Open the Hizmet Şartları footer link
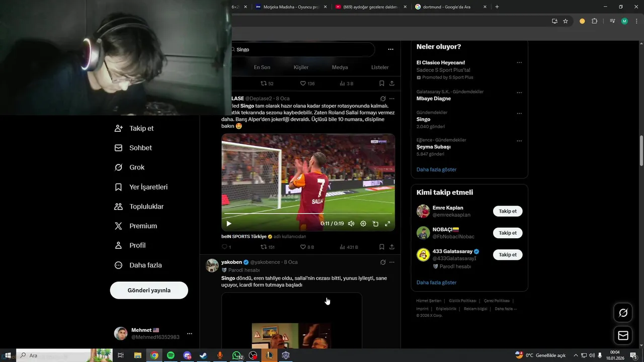The width and height of the screenshot is (644, 362). pyautogui.click(x=429, y=301)
